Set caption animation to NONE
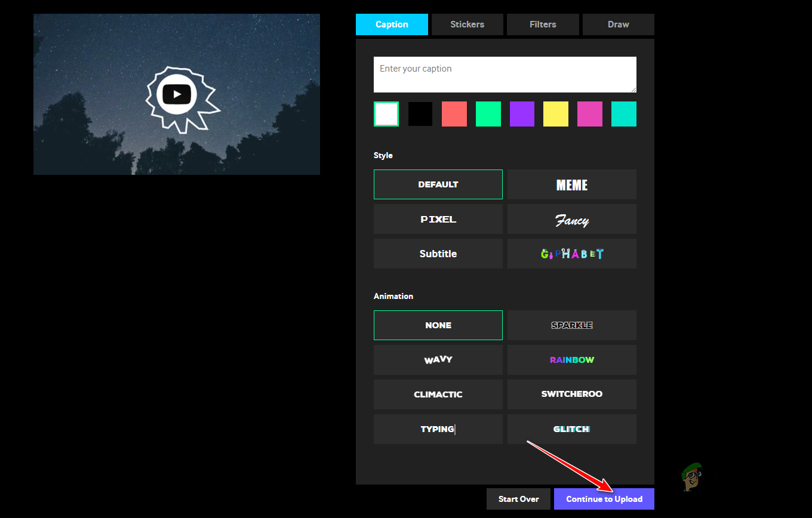The height and width of the screenshot is (518, 812). point(438,325)
